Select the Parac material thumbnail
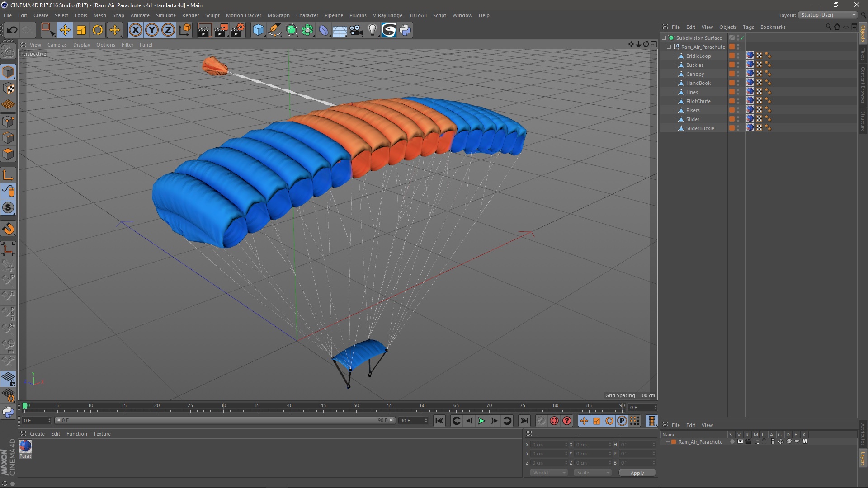The height and width of the screenshot is (488, 868). point(25,446)
